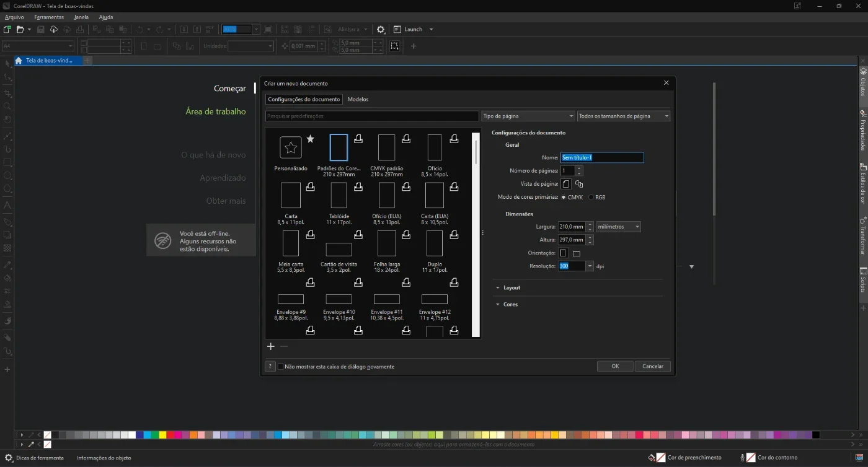Image resolution: width=868 pixels, height=467 pixels.
Task: Switch to the Modelos tab
Action: point(358,99)
